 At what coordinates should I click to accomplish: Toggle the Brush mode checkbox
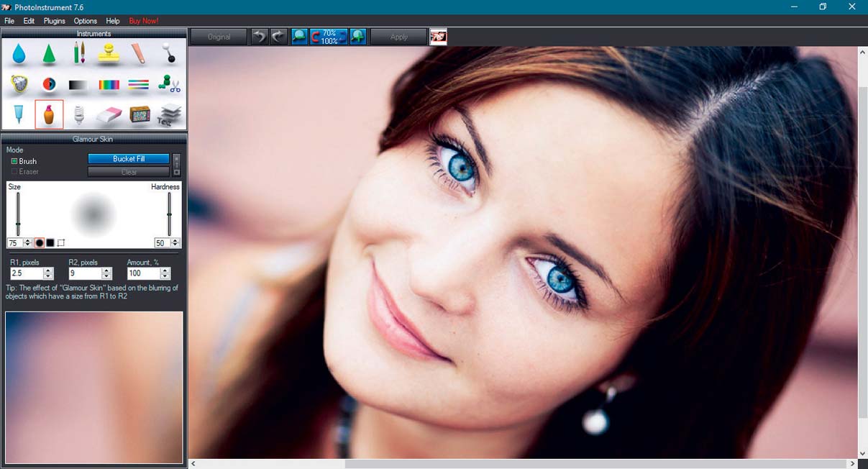click(14, 161)
